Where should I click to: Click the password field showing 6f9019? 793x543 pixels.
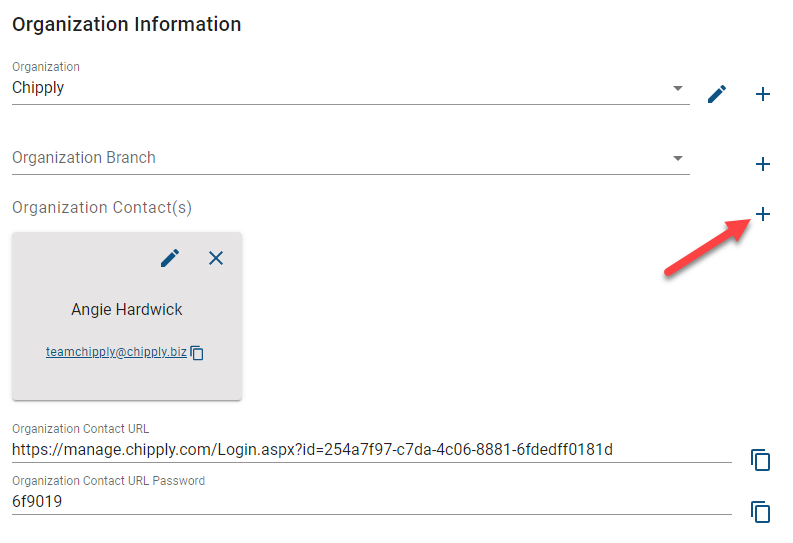pyautogui.click(x=372, y=502)
